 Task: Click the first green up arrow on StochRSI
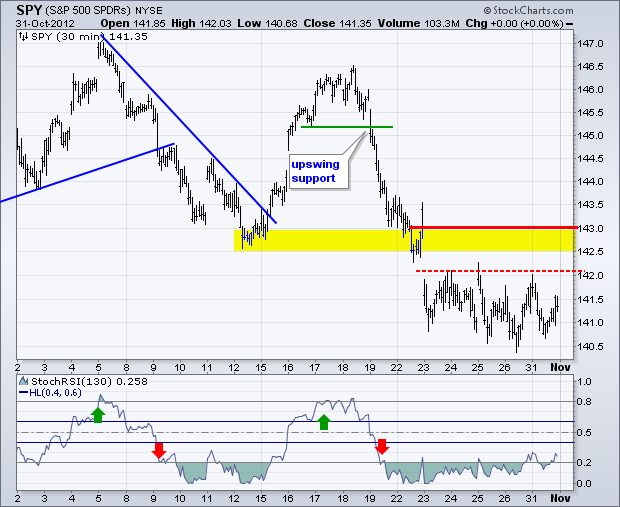click(x=98, y=415)
